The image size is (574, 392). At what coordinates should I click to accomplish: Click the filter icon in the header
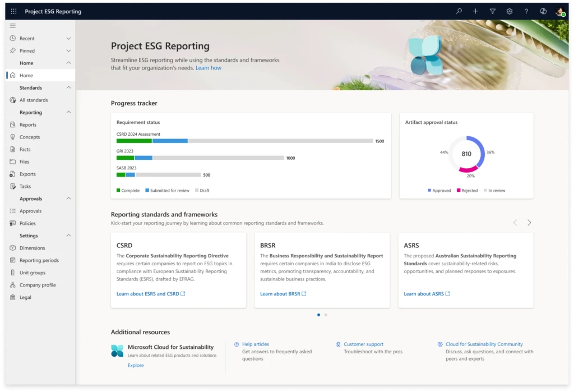pyautogui.click(x=492, y=11)
